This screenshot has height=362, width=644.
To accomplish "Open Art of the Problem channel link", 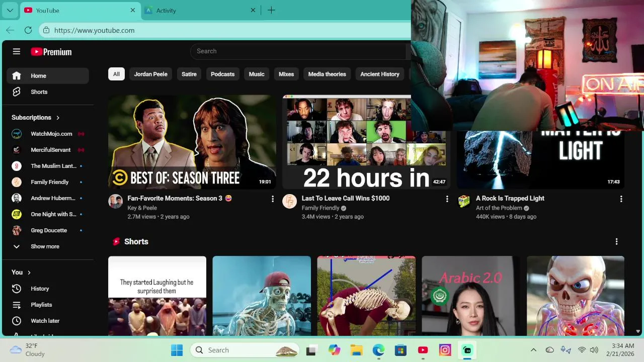I will point(499,208).
